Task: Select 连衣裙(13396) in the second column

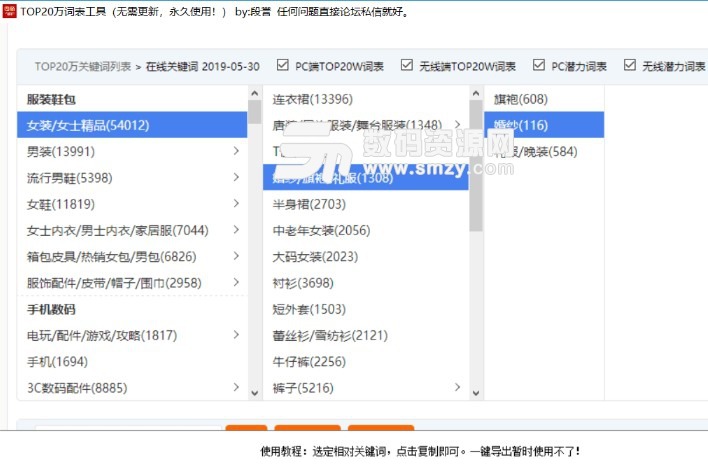Action: [313, 99]
